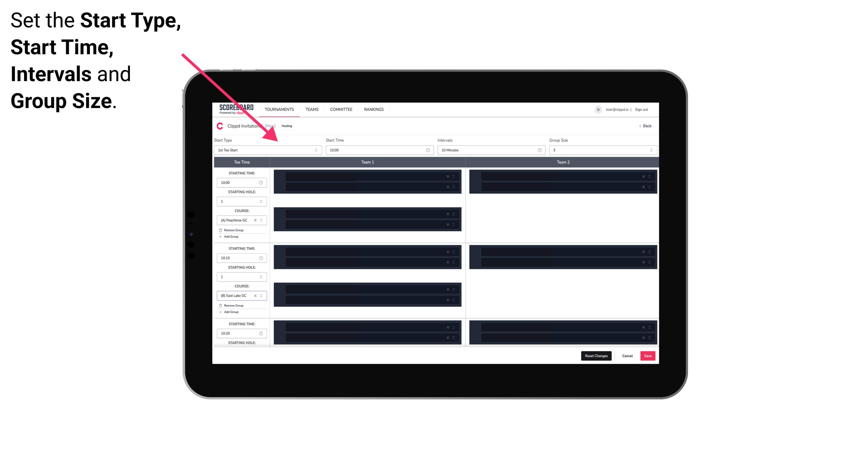Select the Start Type dropdown
The height and width of the screenshot is (467, 868).
click(266, 151)
